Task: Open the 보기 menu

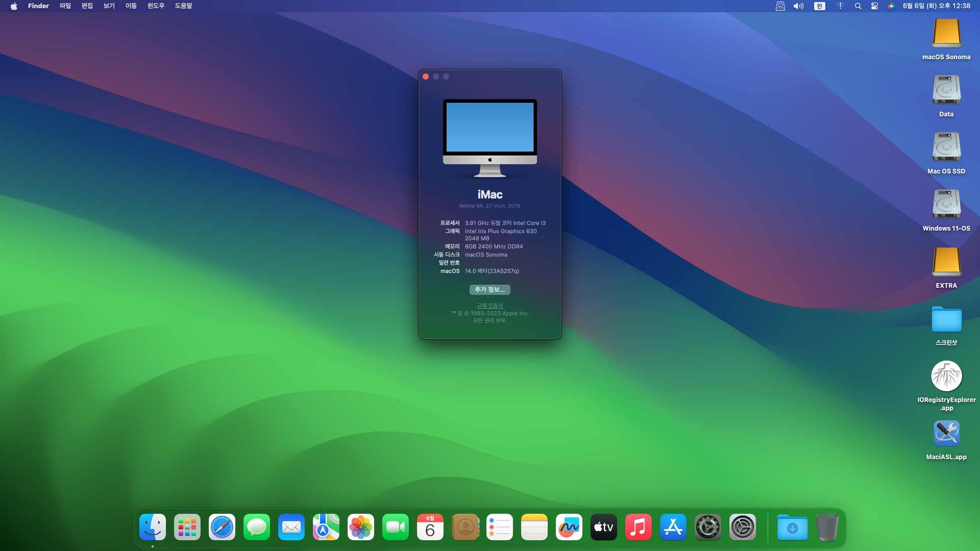Action: (109, 6)
